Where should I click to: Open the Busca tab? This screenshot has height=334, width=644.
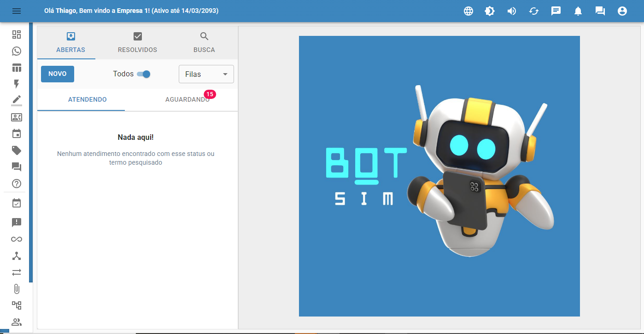204,43
